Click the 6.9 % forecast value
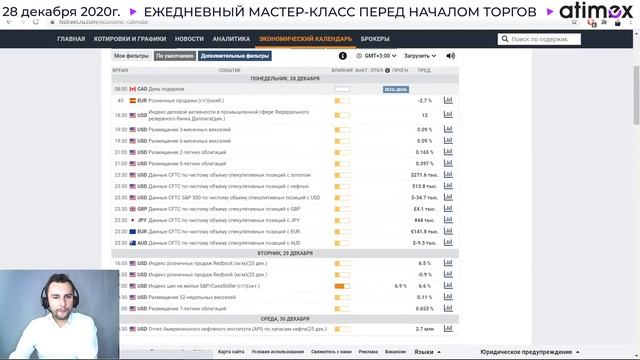This screenshot has width=640, height=360. (x=400, y=286)
